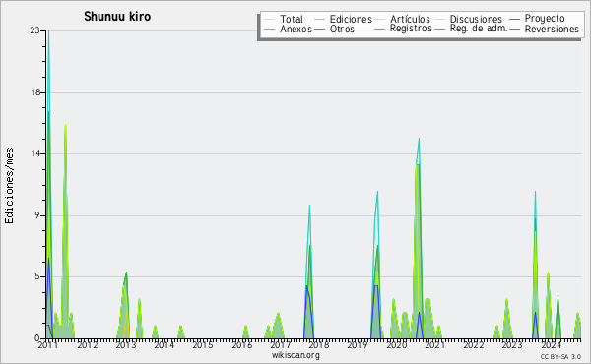Click the x-axis year 2017

[280, 345]
